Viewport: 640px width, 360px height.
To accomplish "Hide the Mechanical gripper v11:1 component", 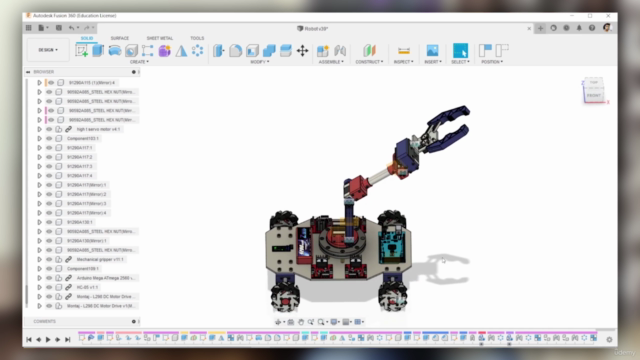I will [x=49, y=259].
